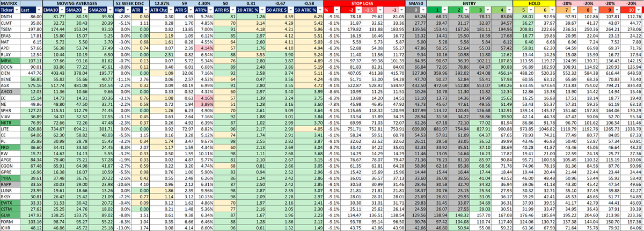Open the Hold 6 column filter dropdown

pos(552,10)
